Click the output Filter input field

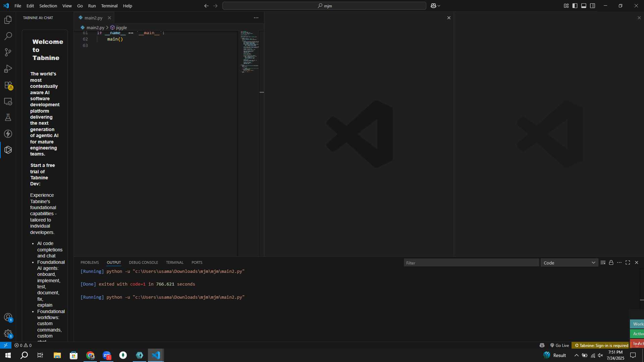471,263
